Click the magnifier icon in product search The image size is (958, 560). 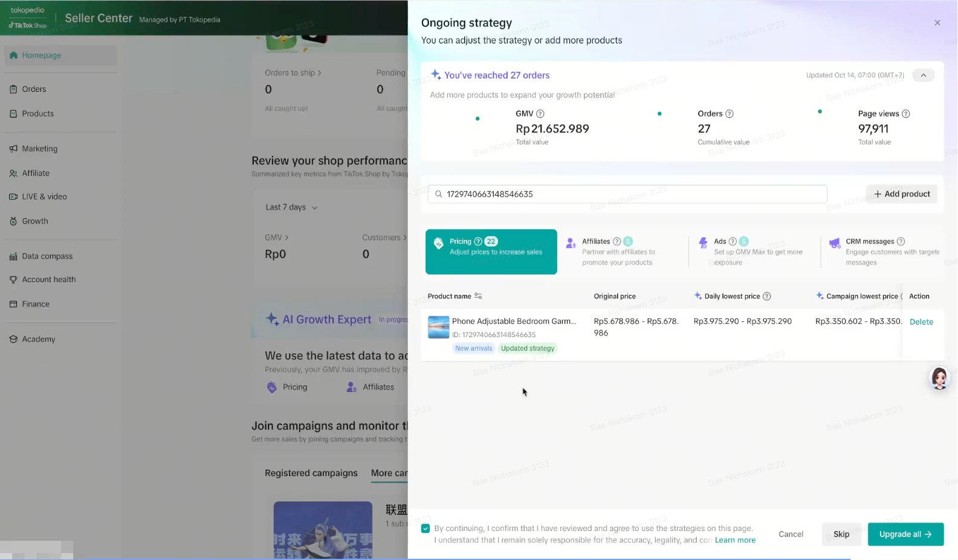point(439,194)
